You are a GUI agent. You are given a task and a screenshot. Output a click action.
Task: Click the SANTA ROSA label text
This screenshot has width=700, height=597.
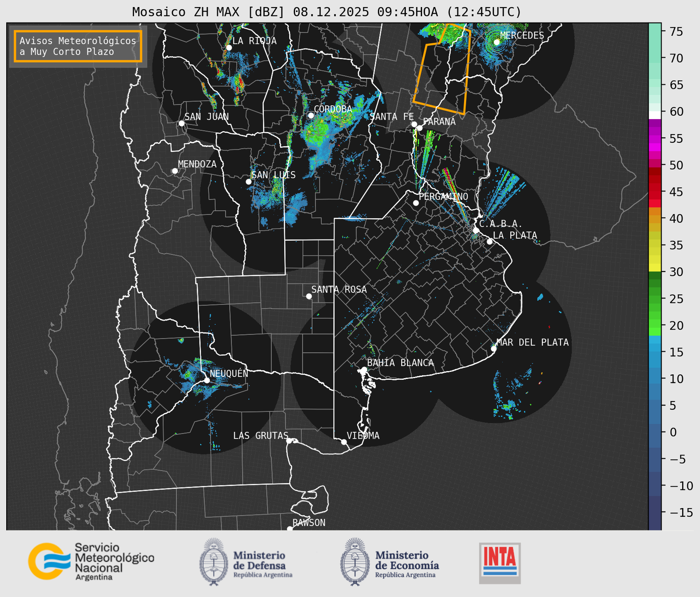point(339,289)
